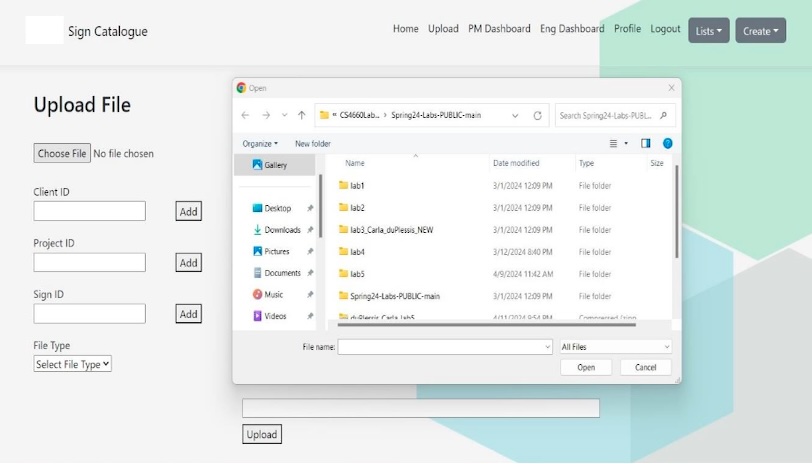The height and width of the screenshot is (464, 812).
Task: Open Profile page
Action: tap(628, 29)
